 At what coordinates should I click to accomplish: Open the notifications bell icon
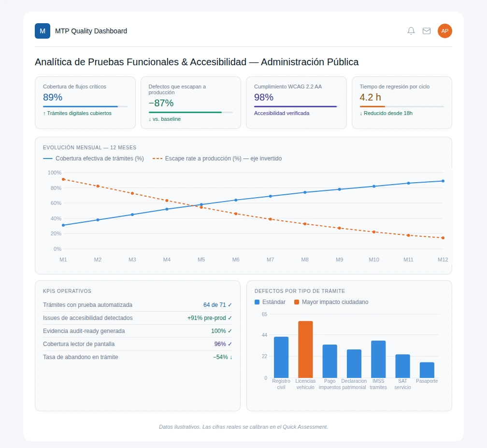(411, 31)
